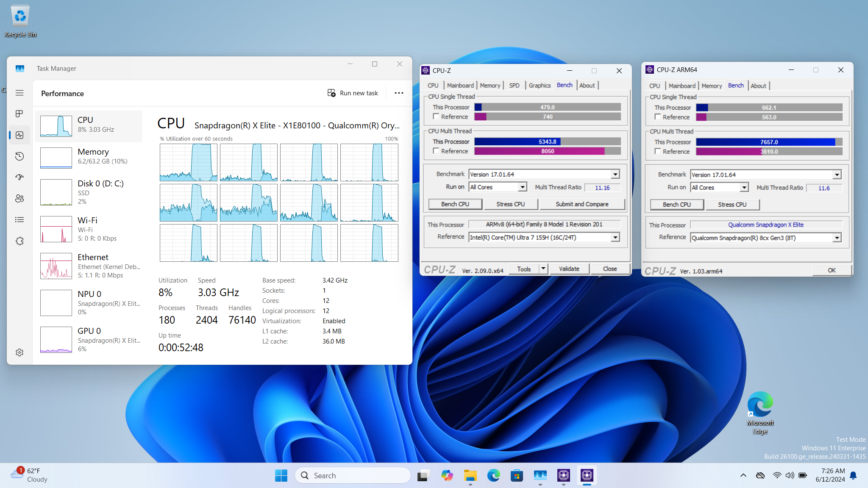Open Startup apps icon in sidebar
The width and height of the screenshot is (868, 488).
point(19,177)
